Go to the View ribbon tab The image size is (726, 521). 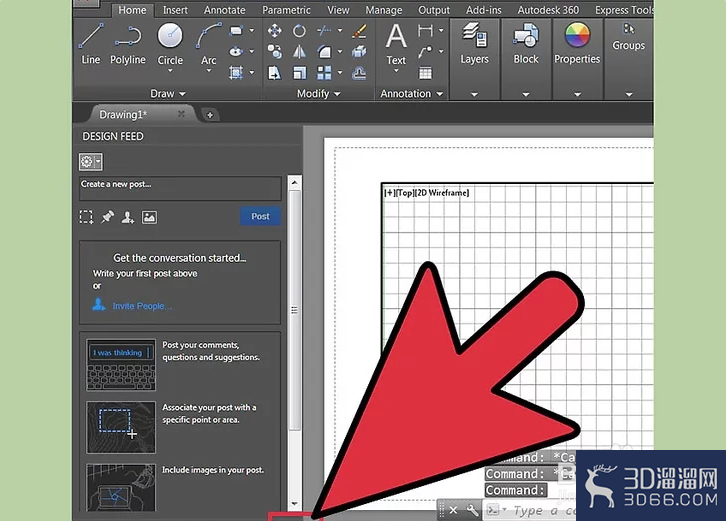coord(338,10)
